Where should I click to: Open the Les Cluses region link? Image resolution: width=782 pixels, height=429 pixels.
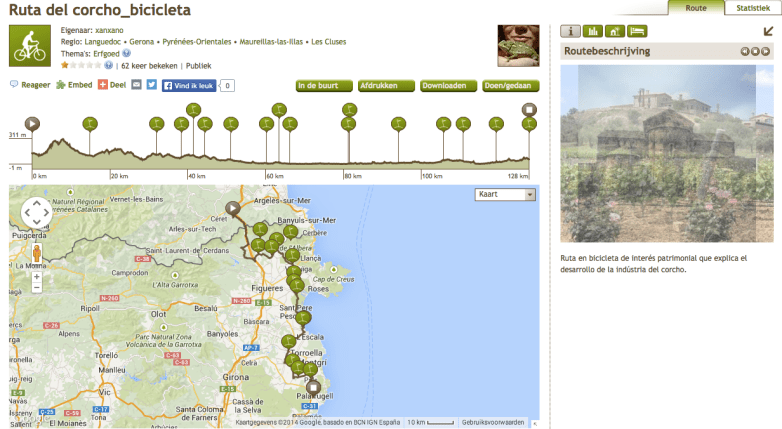tap(329, 42)
